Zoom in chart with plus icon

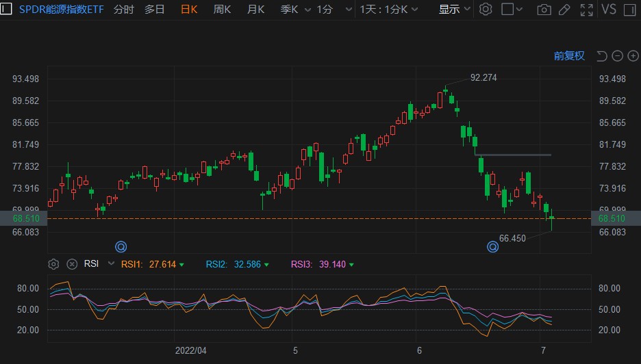point(632,56)
